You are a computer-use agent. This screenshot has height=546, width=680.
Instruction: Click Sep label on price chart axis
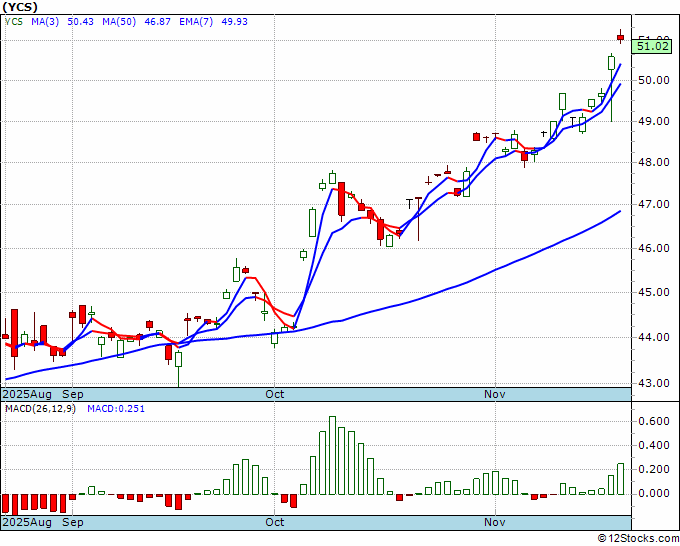click(x=73, y=394)
